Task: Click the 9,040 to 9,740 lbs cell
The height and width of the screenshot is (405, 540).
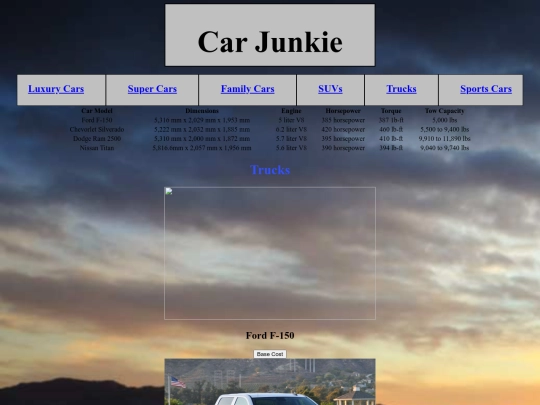Action: [445, 148]
